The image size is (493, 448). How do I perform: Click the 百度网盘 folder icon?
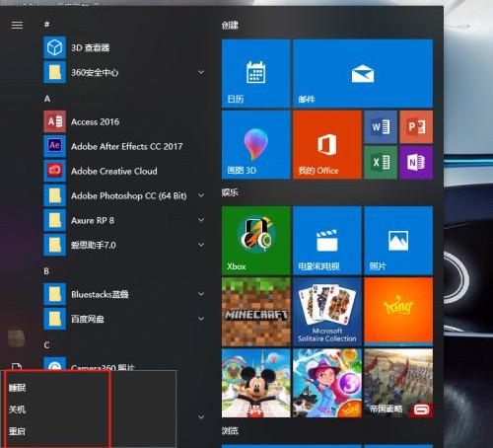coord(54,319)
